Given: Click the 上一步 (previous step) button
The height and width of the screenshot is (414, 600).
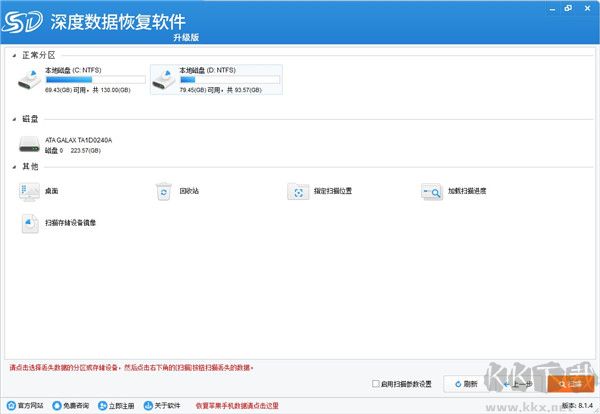Looking at the screenshot, I should click(x=517, y=383).
